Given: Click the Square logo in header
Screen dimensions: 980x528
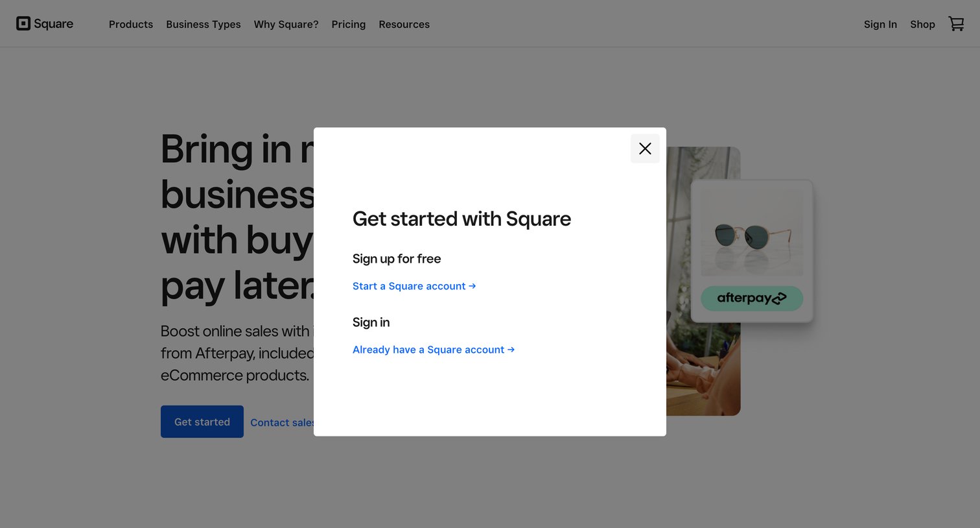Looking at the screenshot, I should coord(45,24).
